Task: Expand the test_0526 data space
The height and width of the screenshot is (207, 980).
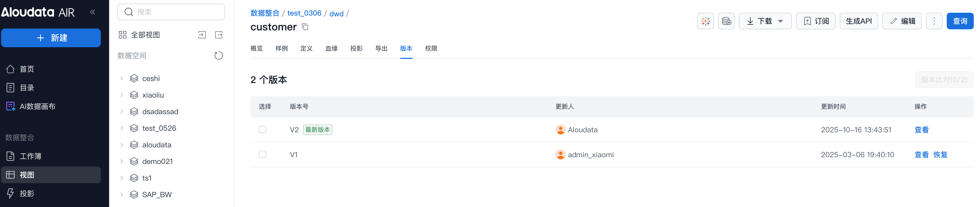Action: tap(122, 128)
